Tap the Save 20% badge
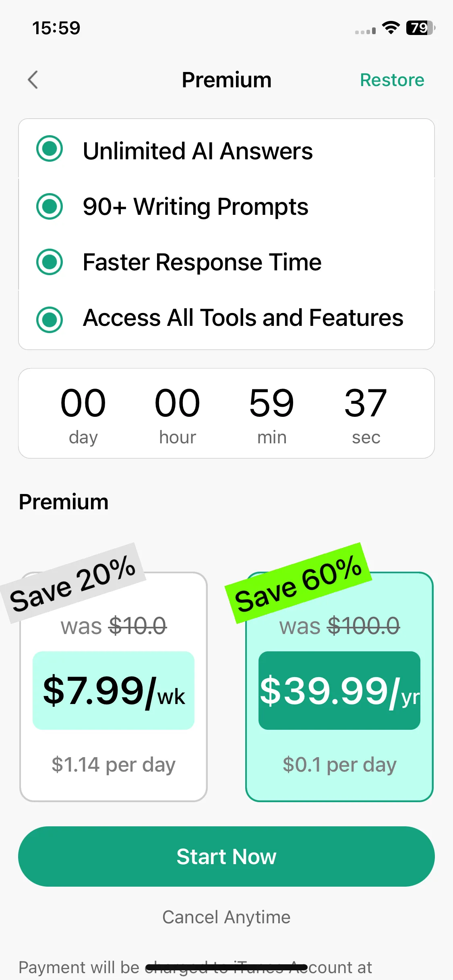This screenshot has height=980, width=453. tap(73, 583)
